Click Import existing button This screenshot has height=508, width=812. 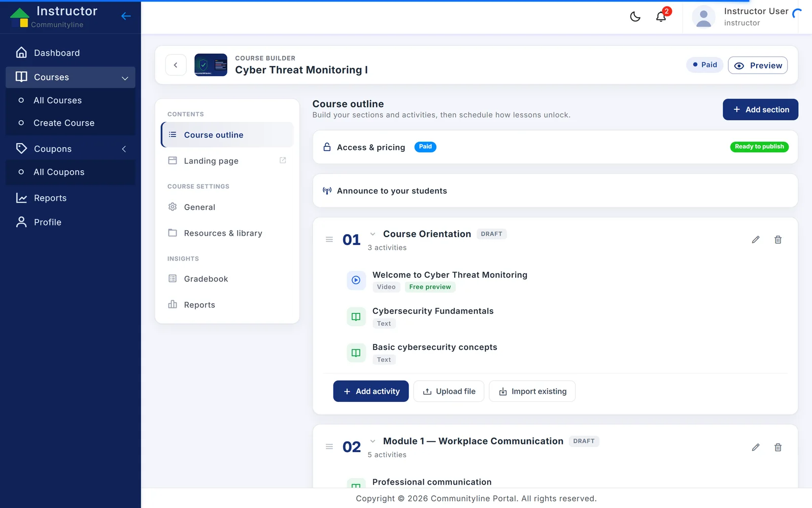pos(532,391)
